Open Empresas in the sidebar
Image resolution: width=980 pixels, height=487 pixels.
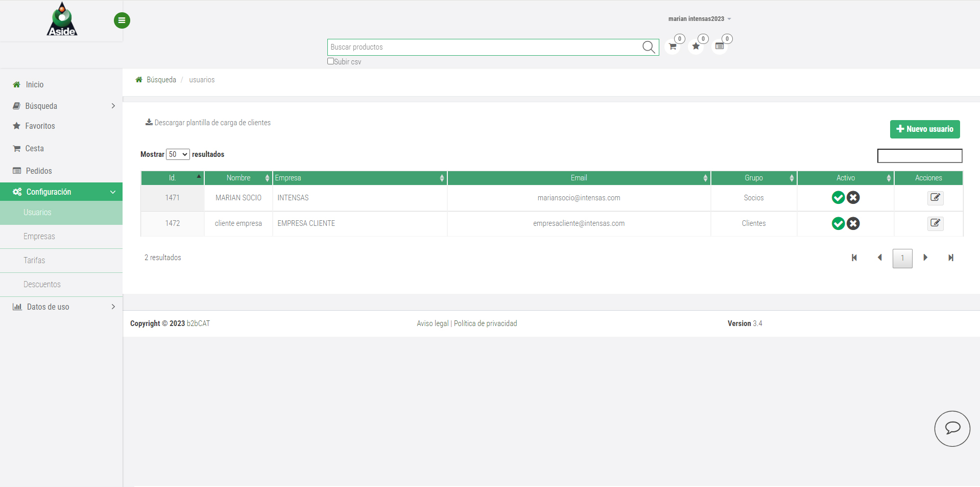(x=39, y=236)
